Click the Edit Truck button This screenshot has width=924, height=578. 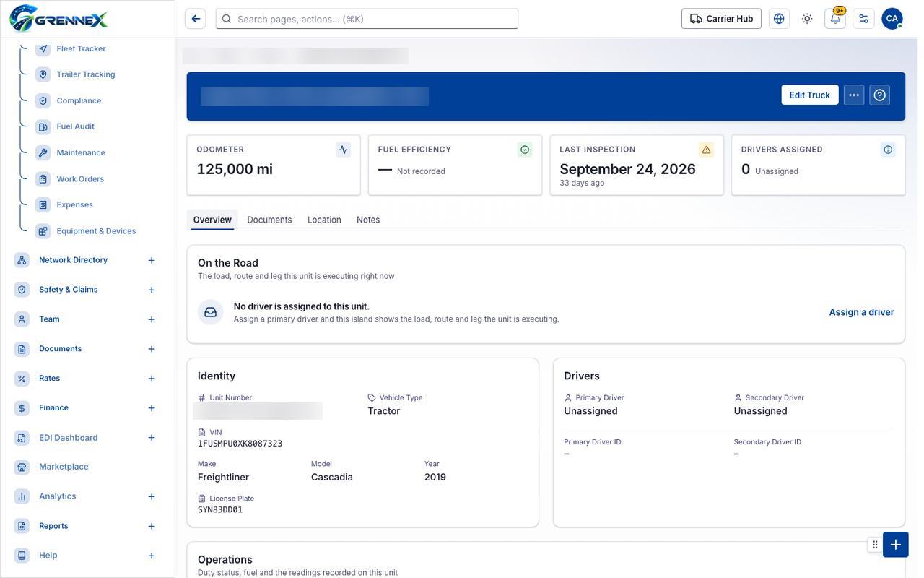[810, 95]
